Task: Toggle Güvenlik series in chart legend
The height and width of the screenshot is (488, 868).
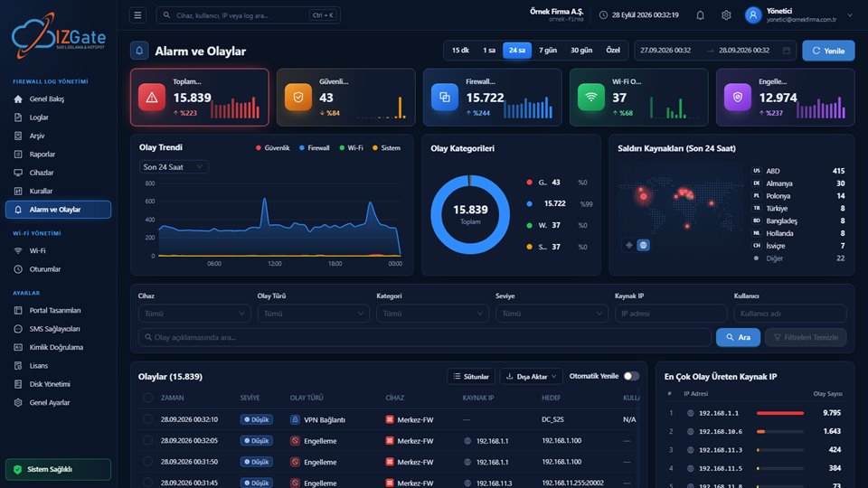Action: pos(273,147)
